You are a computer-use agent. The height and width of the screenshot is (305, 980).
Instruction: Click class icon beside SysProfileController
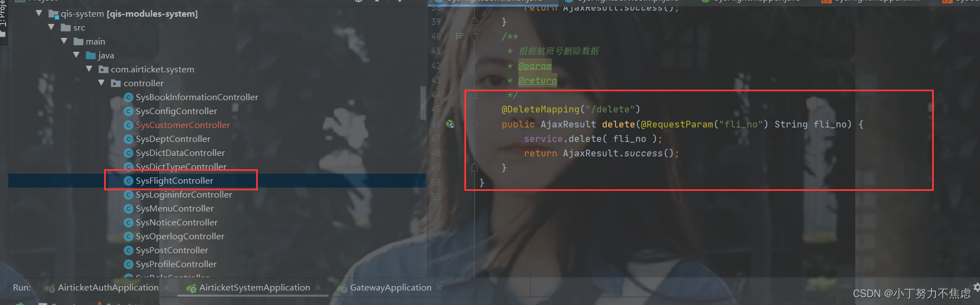[x=129, y=264]
